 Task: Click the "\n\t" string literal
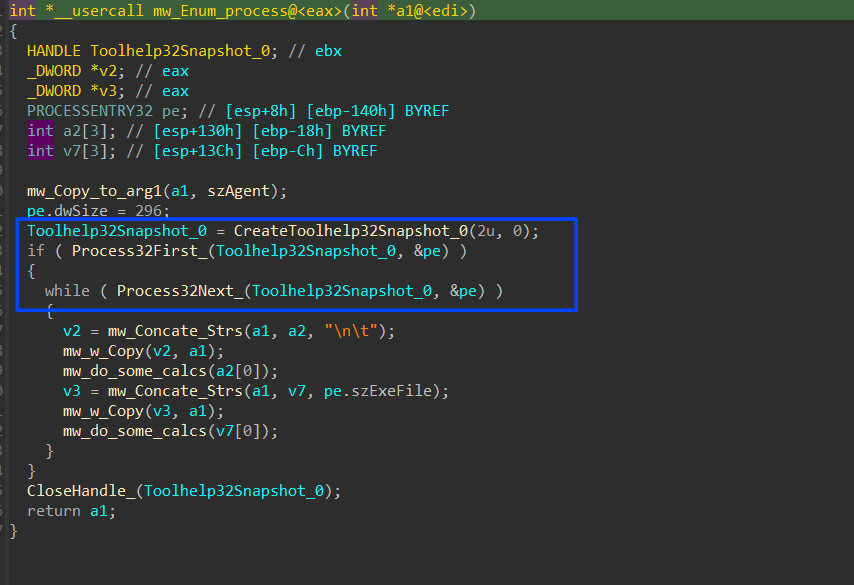point(351,331)
